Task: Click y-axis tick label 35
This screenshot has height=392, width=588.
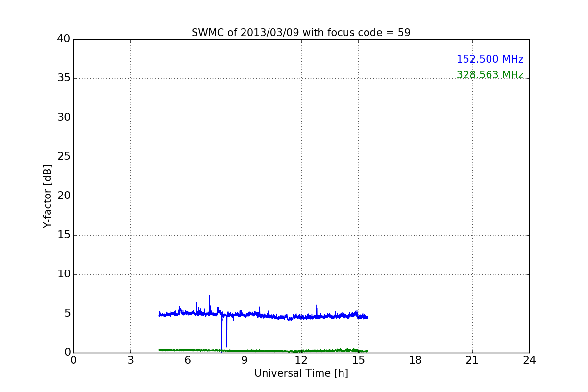Action: tap(64, 78)
